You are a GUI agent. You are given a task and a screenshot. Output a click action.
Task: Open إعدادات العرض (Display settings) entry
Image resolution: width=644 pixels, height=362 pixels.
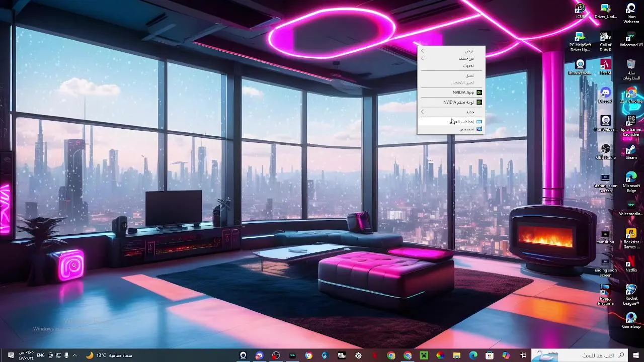[451, 122]
